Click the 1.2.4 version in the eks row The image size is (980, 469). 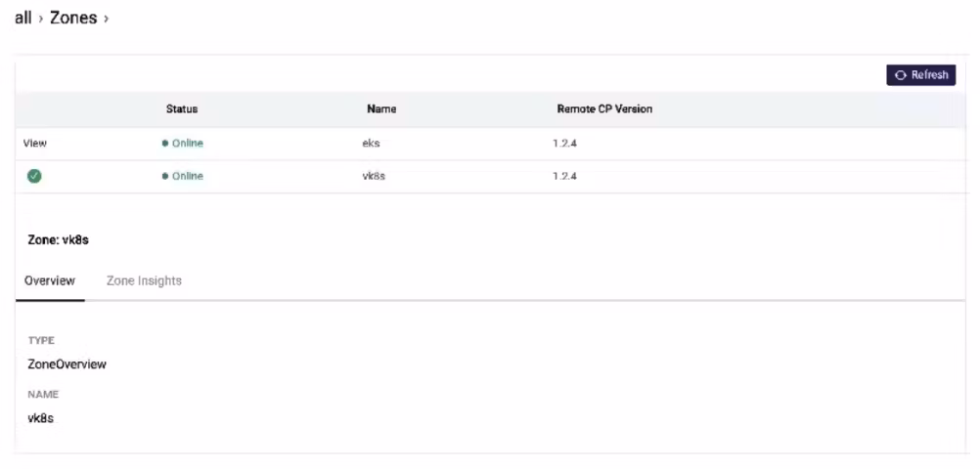point(565,144)
